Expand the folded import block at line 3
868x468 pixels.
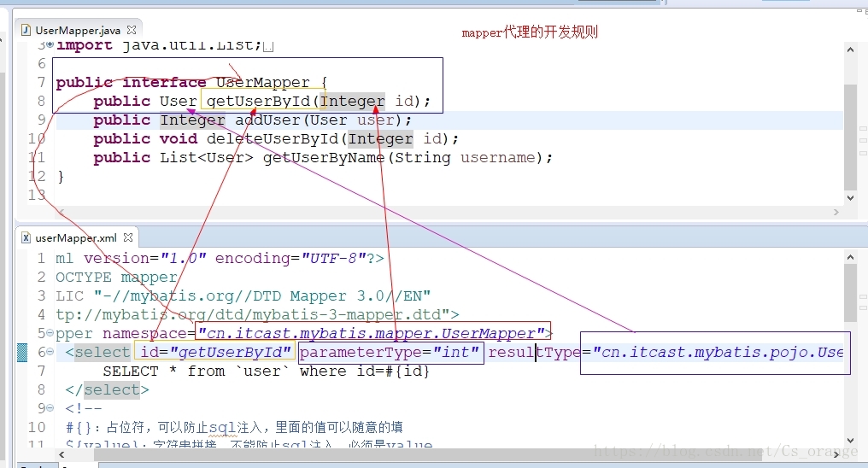50,44
